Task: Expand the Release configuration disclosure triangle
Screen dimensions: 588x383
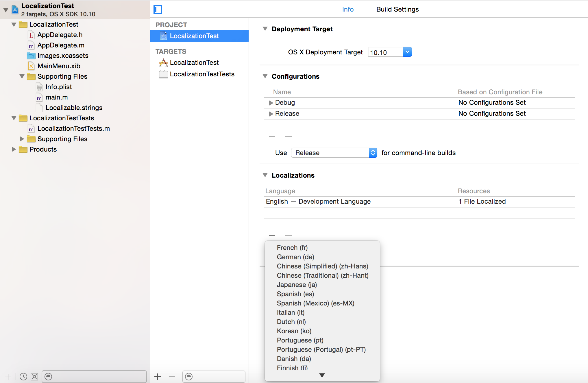Action: click(x=270, y=114)
